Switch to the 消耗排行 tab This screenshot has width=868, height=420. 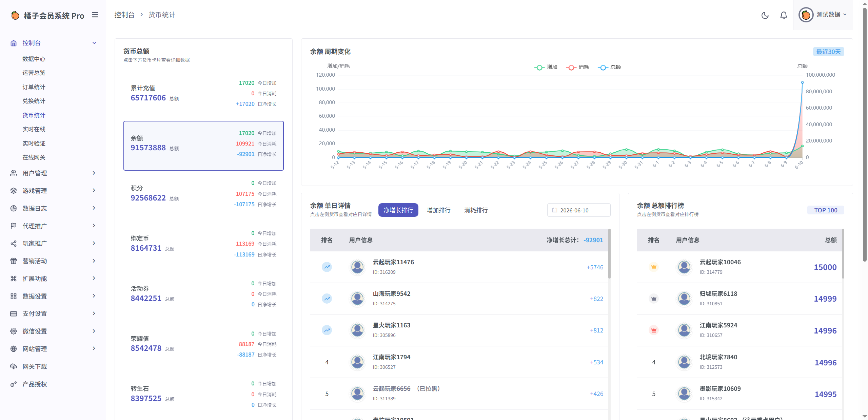(476, 210)
